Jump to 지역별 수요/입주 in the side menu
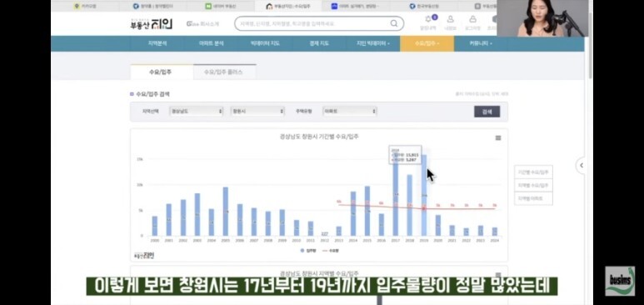 533,185
